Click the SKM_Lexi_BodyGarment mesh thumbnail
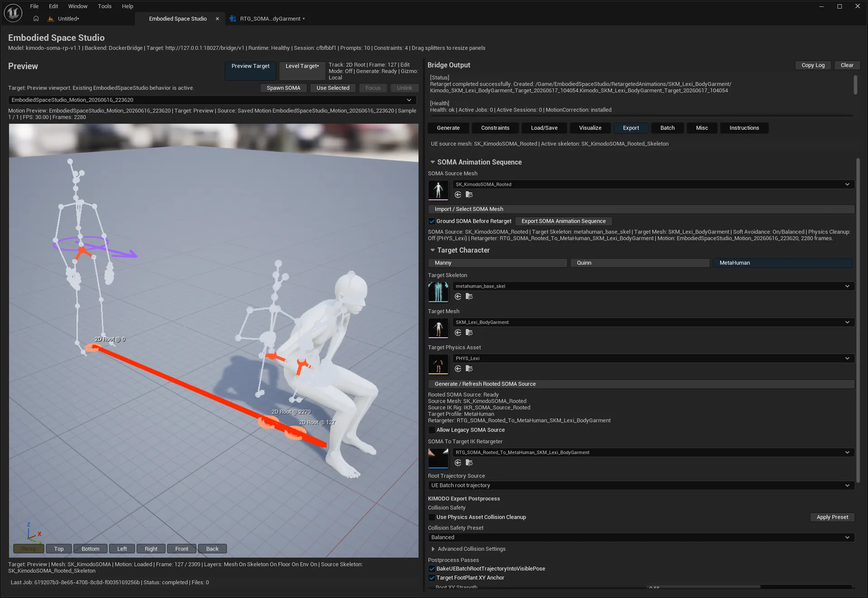 click(x=438, y=328)
